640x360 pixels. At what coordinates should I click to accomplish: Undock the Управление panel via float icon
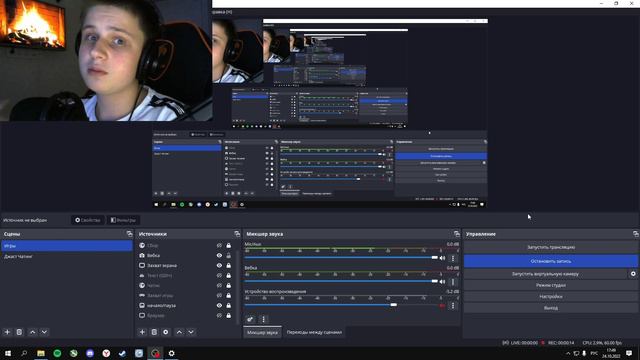click(x=636, y=234)
